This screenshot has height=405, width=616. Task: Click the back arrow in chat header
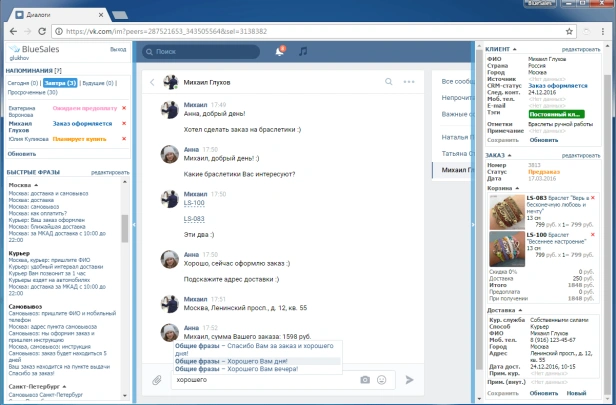pyautogui.click(x=151, y=82)
